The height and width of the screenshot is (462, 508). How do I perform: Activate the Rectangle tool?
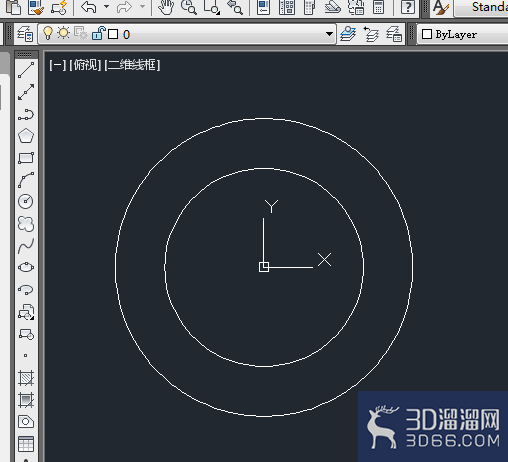click(26, 158)
